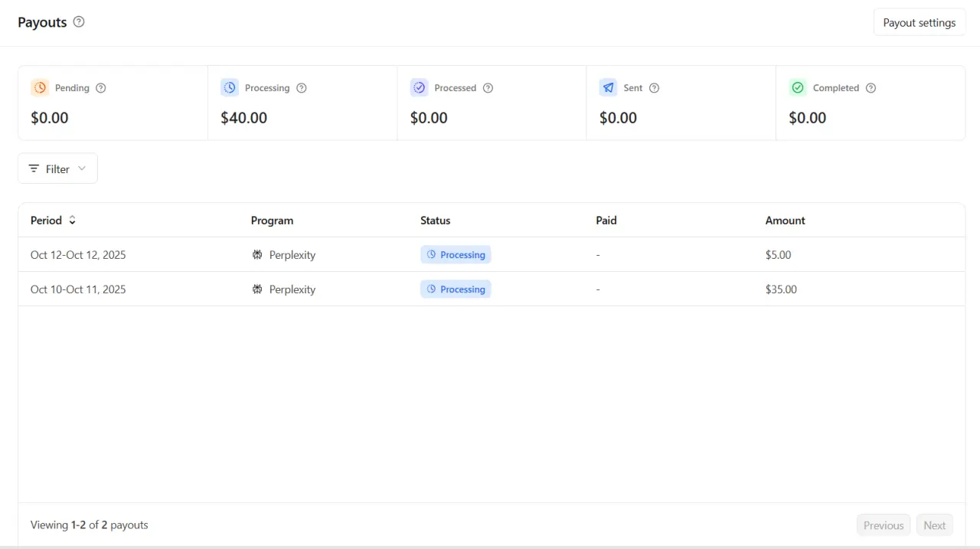This screenshot has height=549, width=980.
Task: Click the orange Pending clock icon
Action: [40, 88]
